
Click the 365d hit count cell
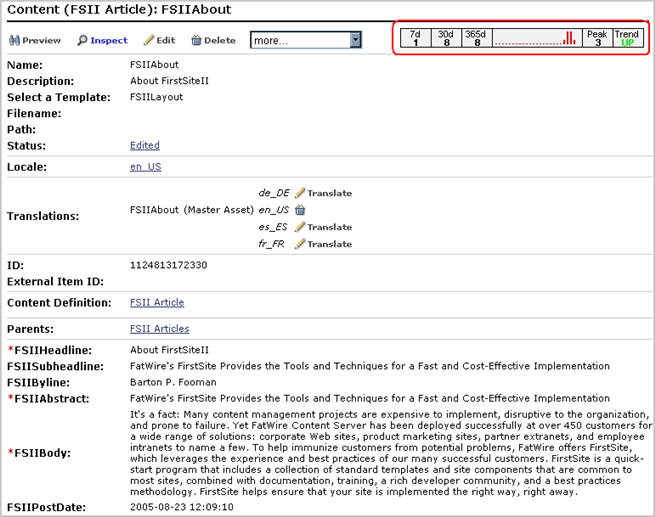[x=477, y=38]
